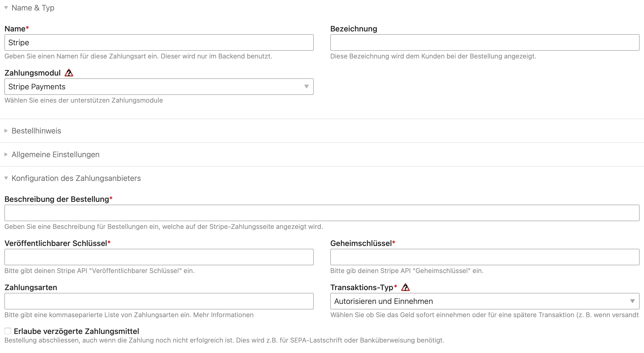
Task: Click the Geheimschlüssel input field
Action: [x=485, y=257]
